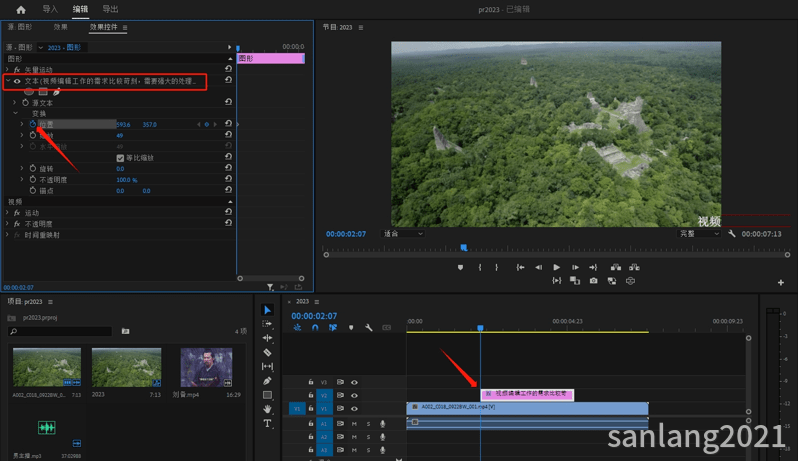This screenshot has height=461, width=798.
Task: Open the playback resolution Full dropdown
Action: 699,234
